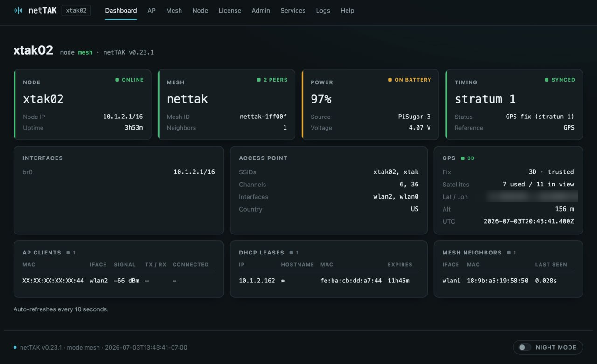Click the 11h45m lease expiry
The width and height of the screenshot is (597, 364).
(399, 281)
